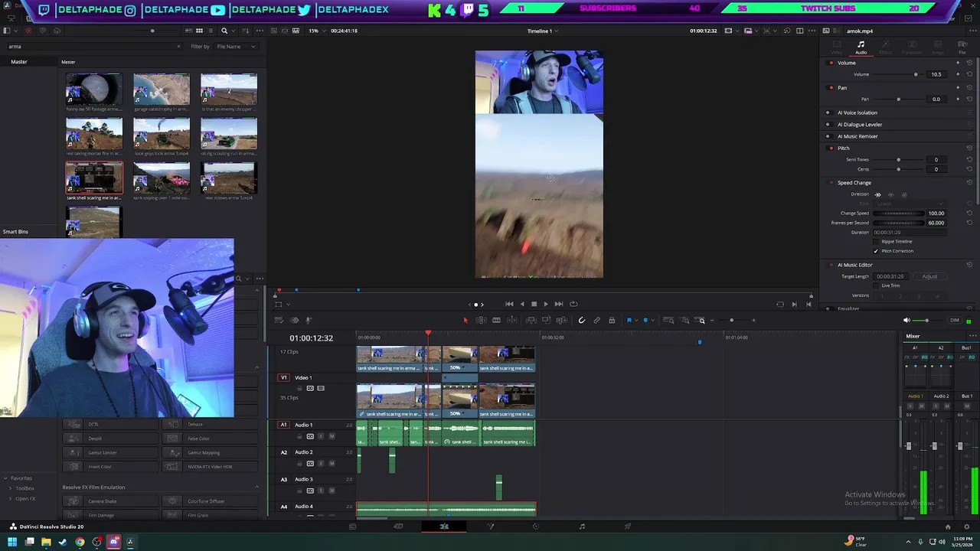The height and width of the screenshot is (551, 980).
Task: Check the Ripple Timeline checkbox
Action: tap(877, 242)
